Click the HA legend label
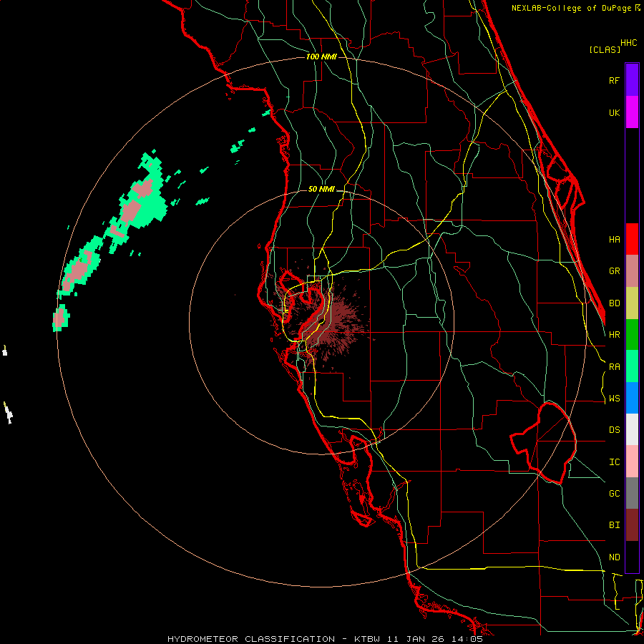The image size is (644, 644). [x=614, y=239]
